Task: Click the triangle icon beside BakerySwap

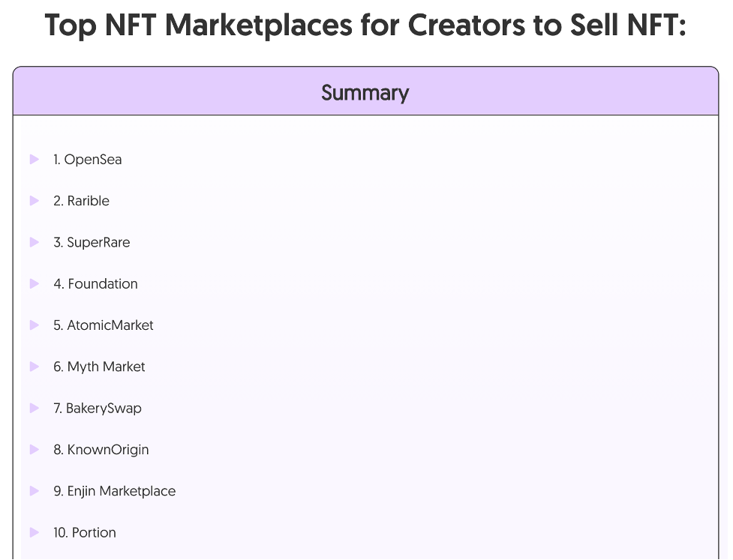Action: click(35, 408)
